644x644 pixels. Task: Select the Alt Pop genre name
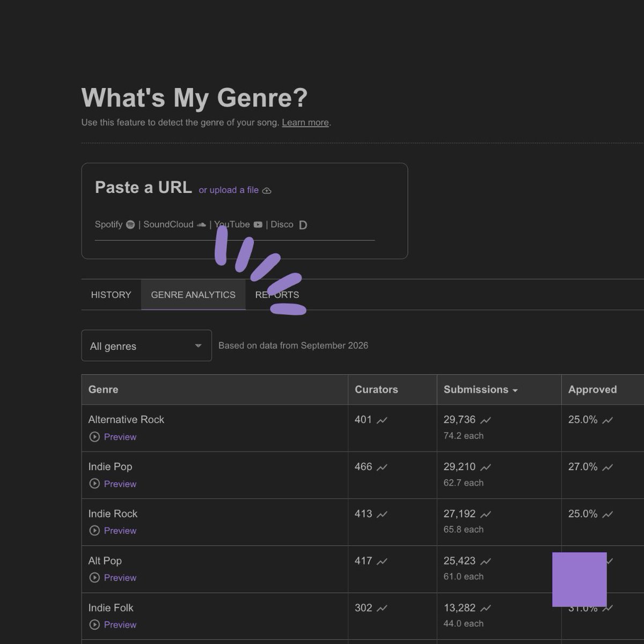point(105,561)
